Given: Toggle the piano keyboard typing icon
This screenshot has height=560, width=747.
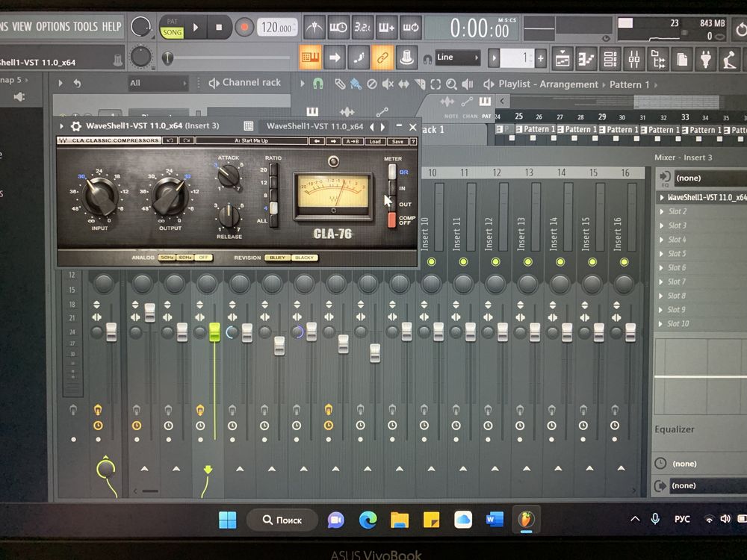Looking at the screenshot, I should click(x=310, y=57).
